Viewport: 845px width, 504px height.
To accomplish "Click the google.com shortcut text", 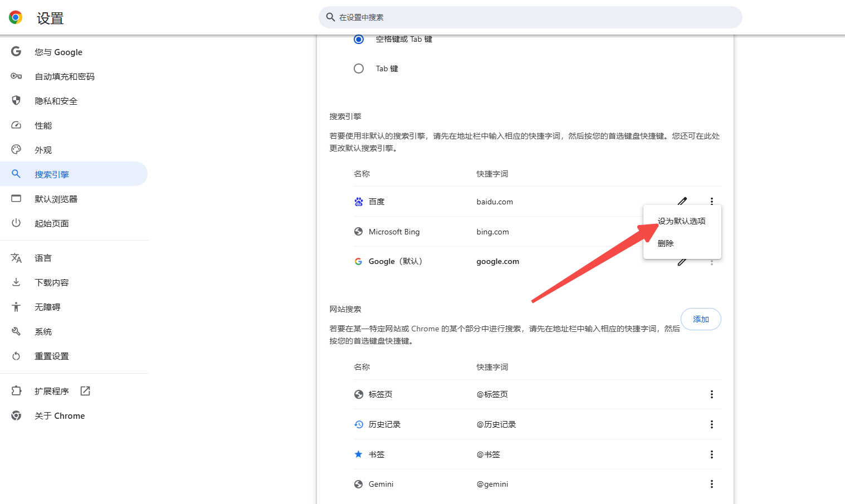I will (x=497, y=262).
